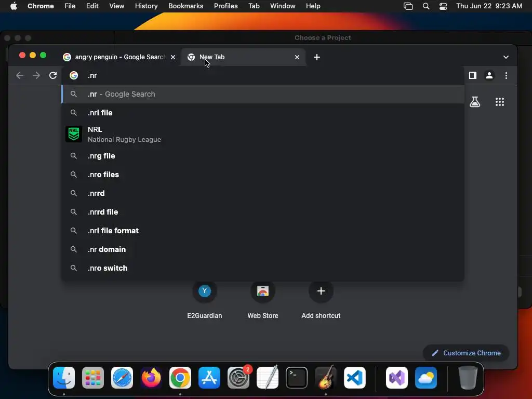Open the Bookmarks menu
532x399 pixels.
coord(185,6)
